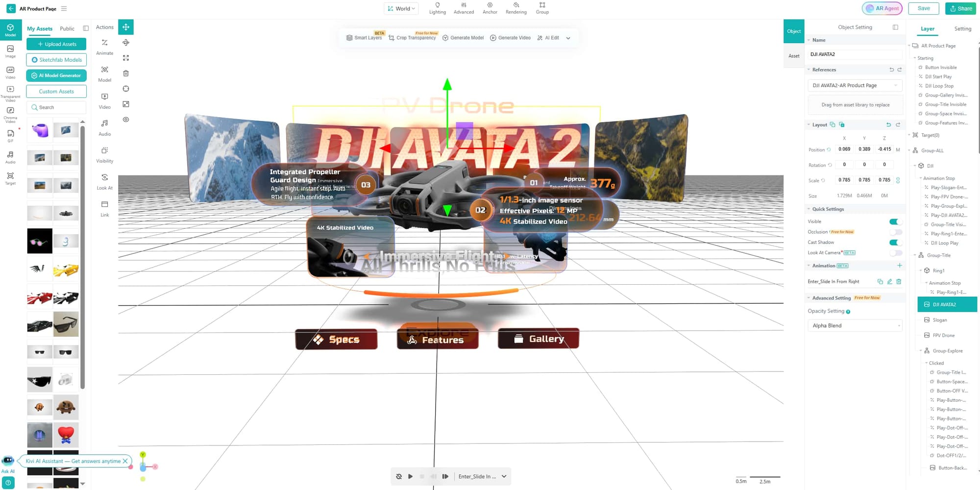
Task: Click the fullscreen expand icon in viewport toolbar
Action: click(126, 58)
